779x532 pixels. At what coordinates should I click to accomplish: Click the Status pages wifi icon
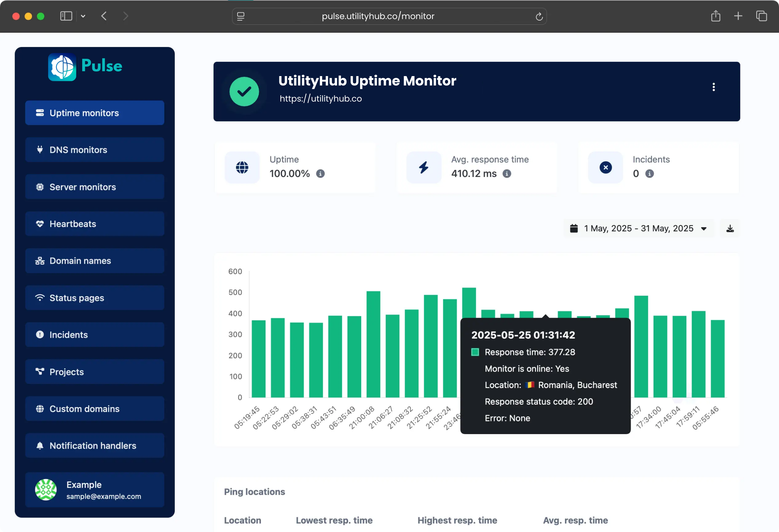40,297
